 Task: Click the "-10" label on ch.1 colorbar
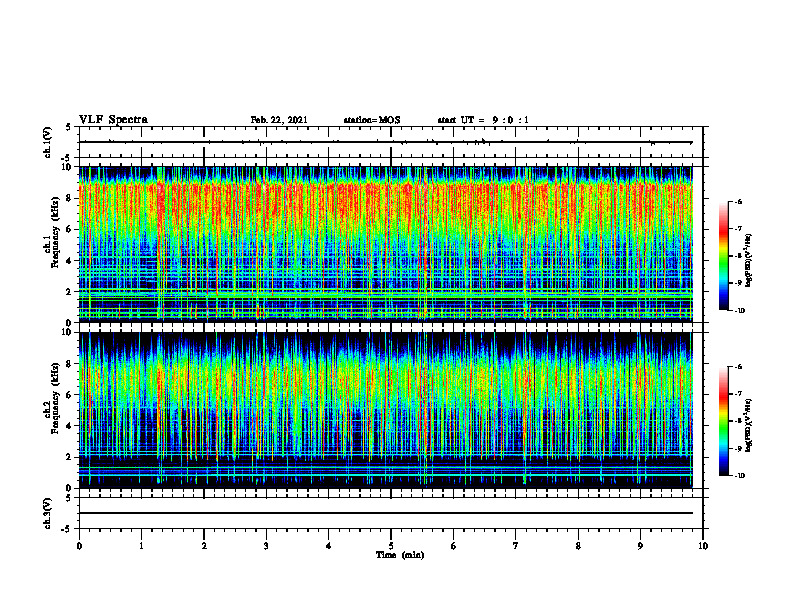(x=739, y=311)
